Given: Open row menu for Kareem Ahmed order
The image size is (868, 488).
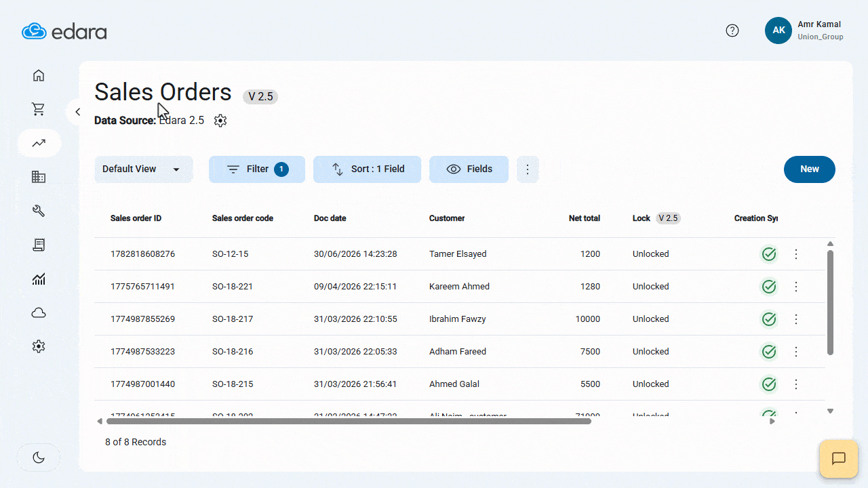Looking at the screenshot, I should (x=796, y=287).
